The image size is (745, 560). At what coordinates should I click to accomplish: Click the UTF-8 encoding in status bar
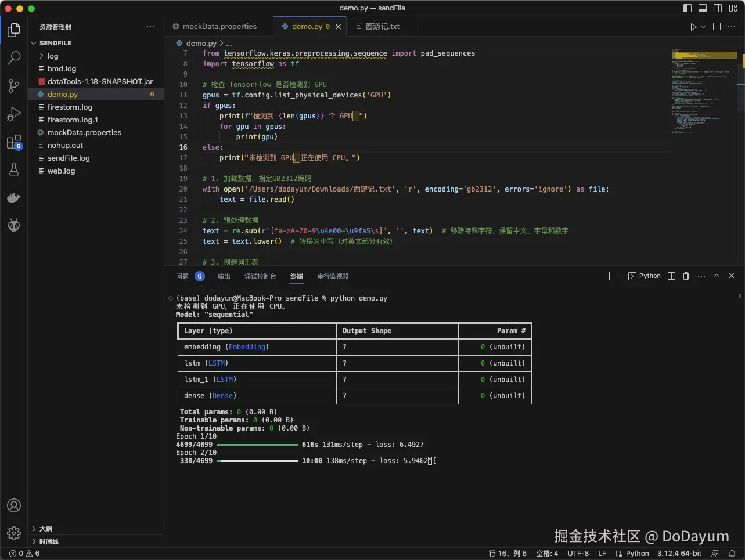pyautogui.click(x=578, y=554)
